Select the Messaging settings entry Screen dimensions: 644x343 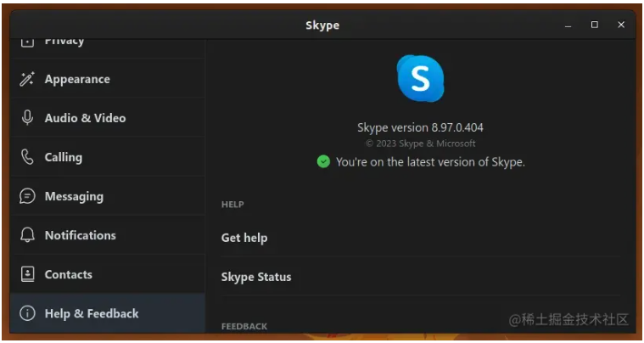pos(108,196)
